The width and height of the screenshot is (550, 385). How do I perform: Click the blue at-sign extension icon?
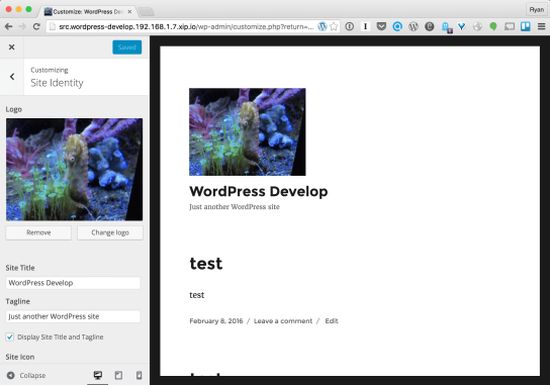point(397,26)
